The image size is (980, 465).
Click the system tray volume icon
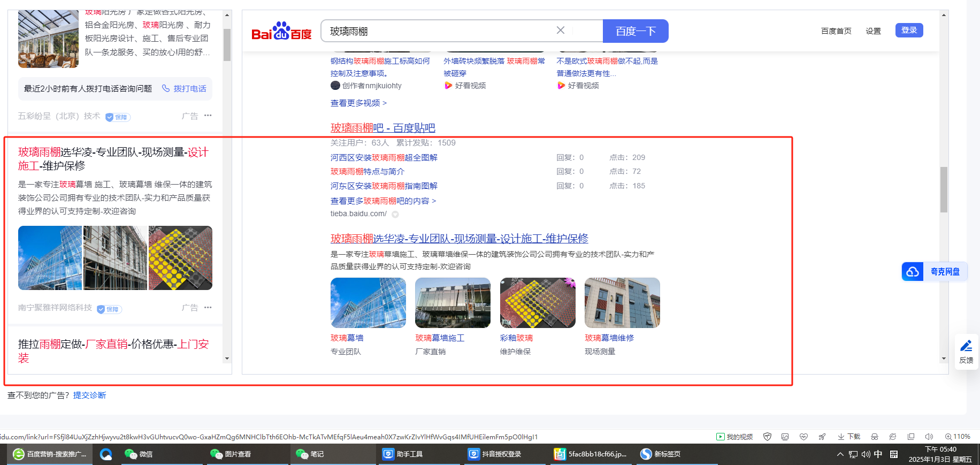pos(866,454)
